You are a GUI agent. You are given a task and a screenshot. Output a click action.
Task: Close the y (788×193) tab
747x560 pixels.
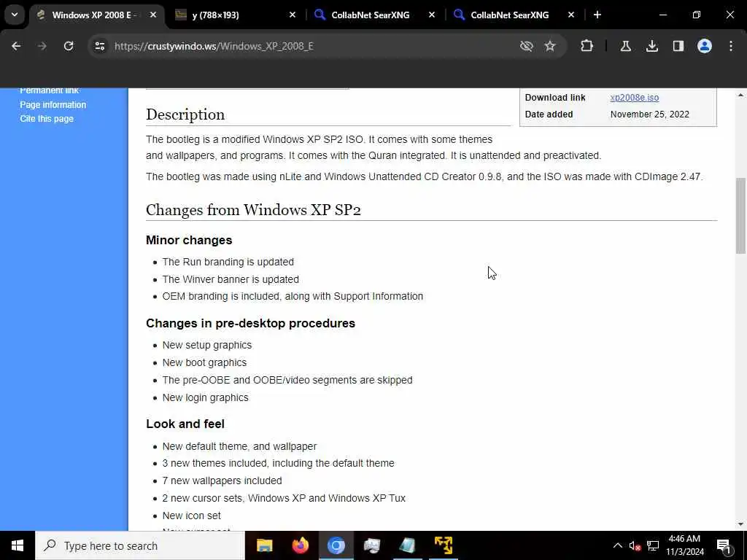click(x=293, y=15)
